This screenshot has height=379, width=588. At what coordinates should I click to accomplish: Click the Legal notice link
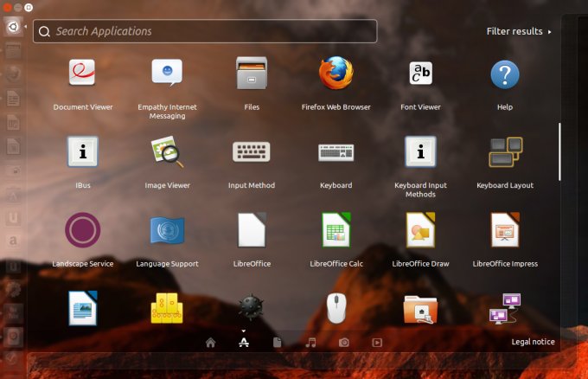533,342
